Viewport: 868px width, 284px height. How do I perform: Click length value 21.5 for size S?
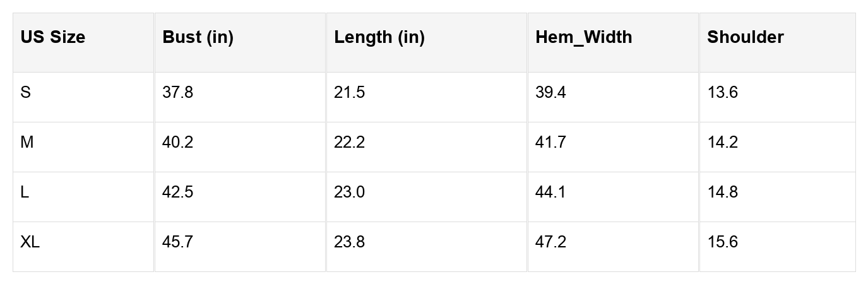(x=349, y=93)
